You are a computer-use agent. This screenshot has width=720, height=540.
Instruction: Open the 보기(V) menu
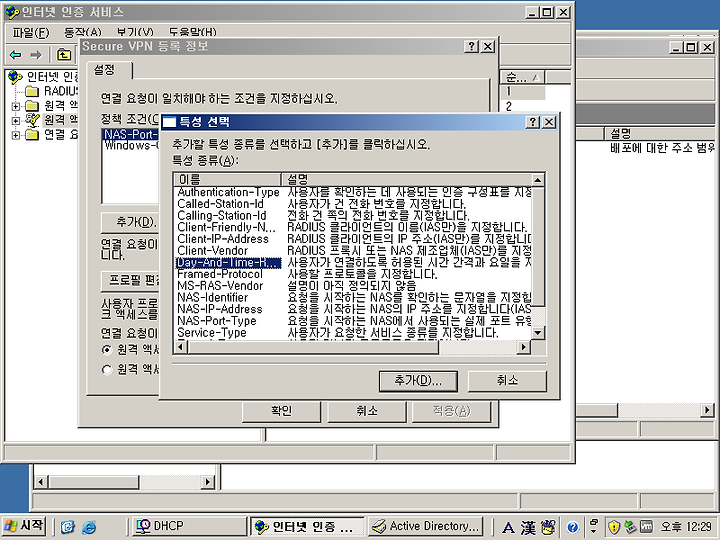click(x=135, y=32)
